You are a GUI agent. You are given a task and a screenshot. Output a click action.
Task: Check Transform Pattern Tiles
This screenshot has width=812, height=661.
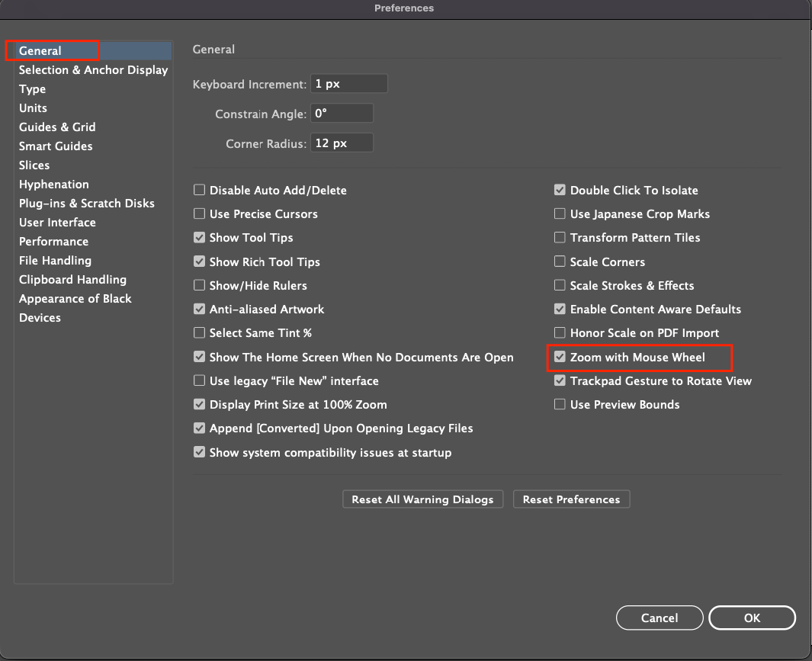pyautogui.click(x=560, y=237)
